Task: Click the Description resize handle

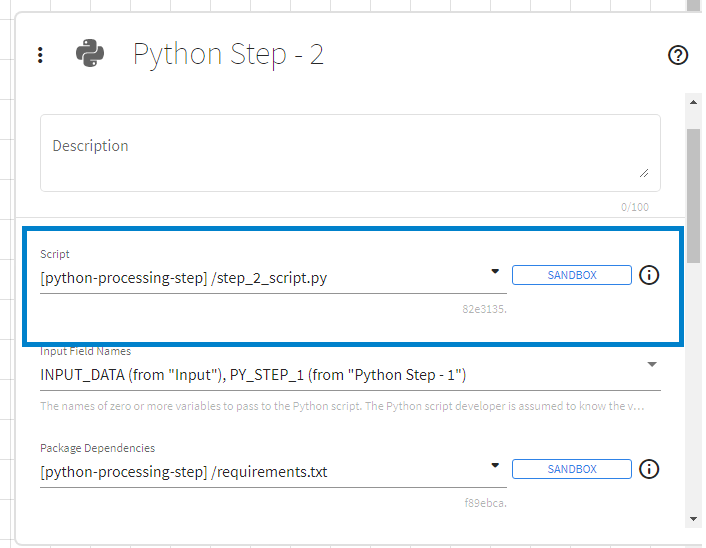Action: pyautogui.click(x=643, y=173)
